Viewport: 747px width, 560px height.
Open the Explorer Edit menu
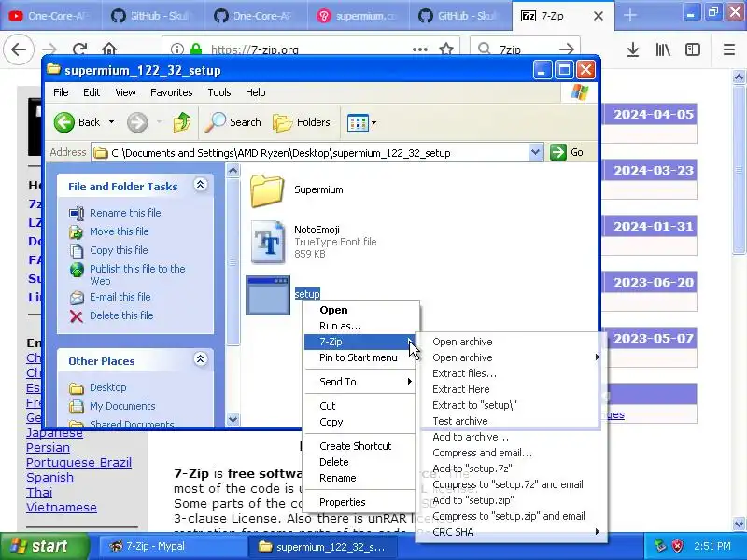pyautogui.click(x=91, y=92)
